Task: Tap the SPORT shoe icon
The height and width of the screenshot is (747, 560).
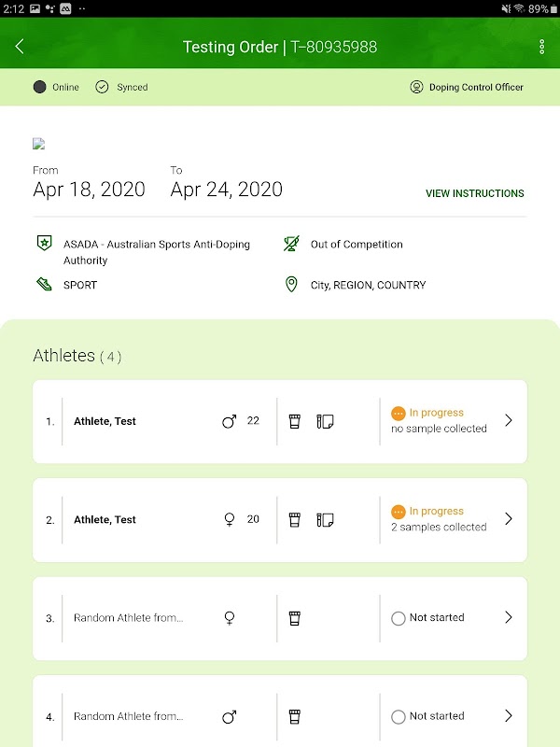Action: [x=42, y=285]
